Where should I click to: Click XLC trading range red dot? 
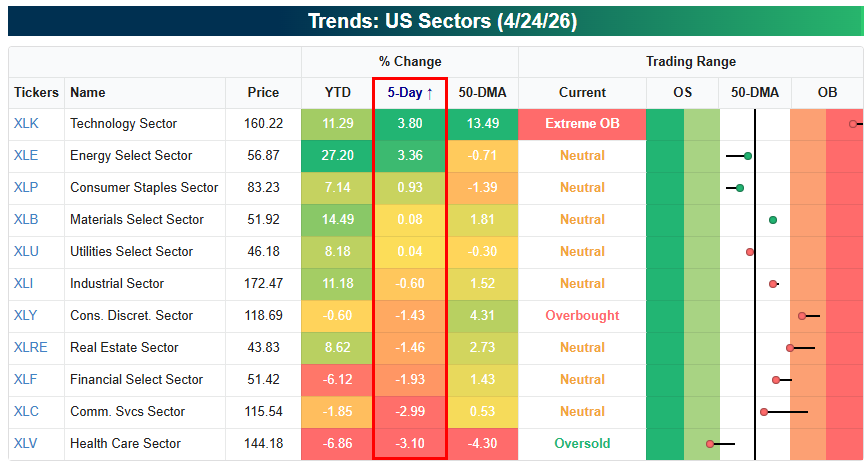(764, 411)
